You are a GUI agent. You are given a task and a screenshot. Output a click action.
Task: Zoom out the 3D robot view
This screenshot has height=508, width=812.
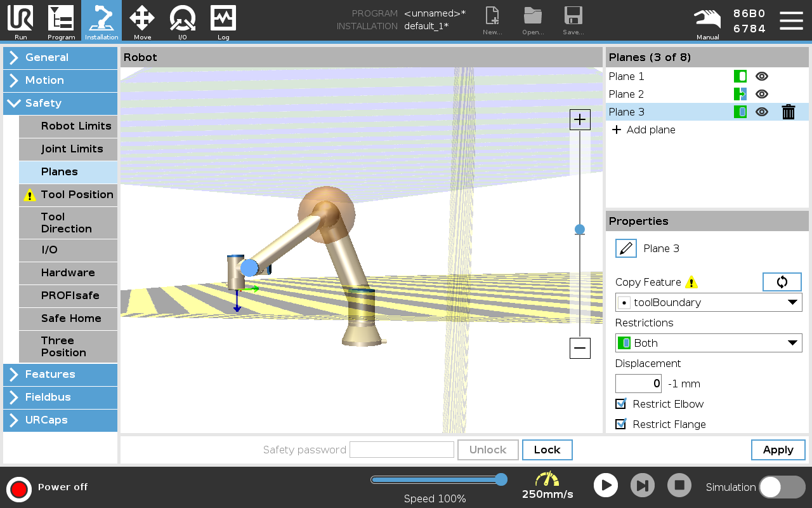coord(580,348)
